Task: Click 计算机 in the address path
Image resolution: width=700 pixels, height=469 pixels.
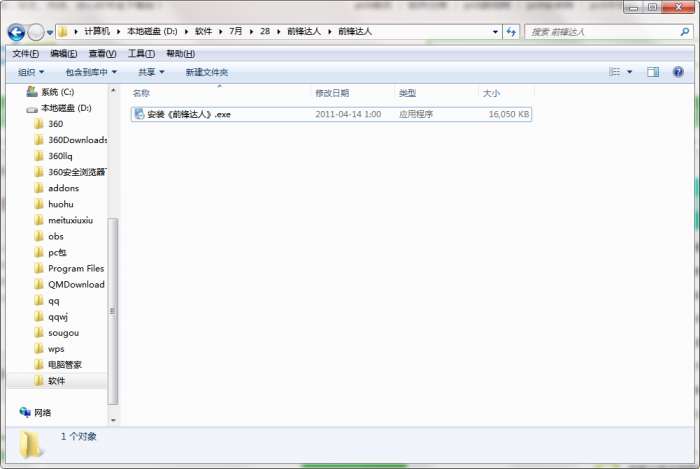Action: [x=97, y=31]
